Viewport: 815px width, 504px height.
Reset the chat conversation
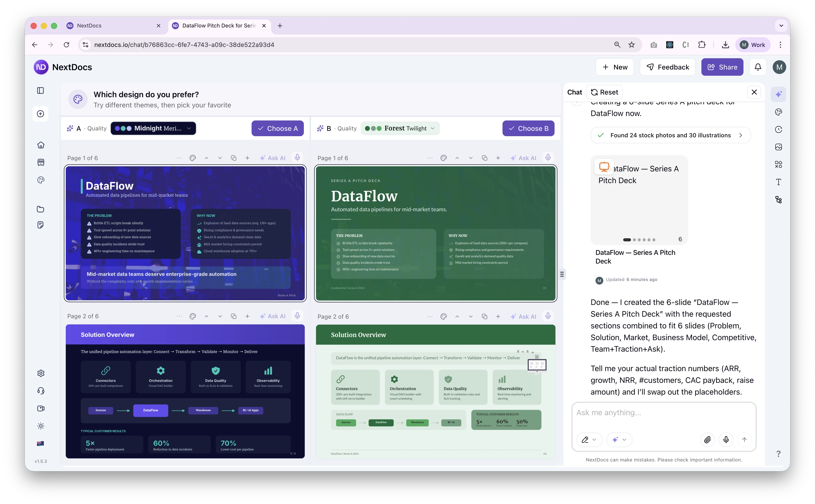604,92
